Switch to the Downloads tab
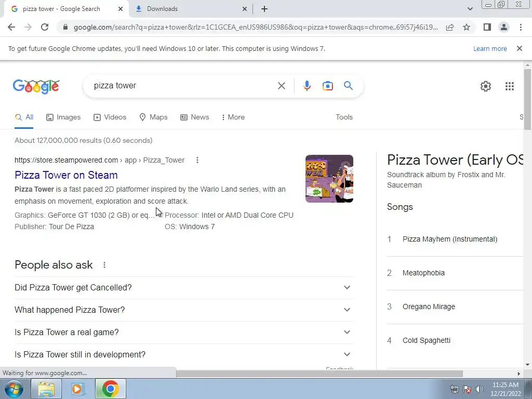The image size is (532, 399). pos(190,9)
